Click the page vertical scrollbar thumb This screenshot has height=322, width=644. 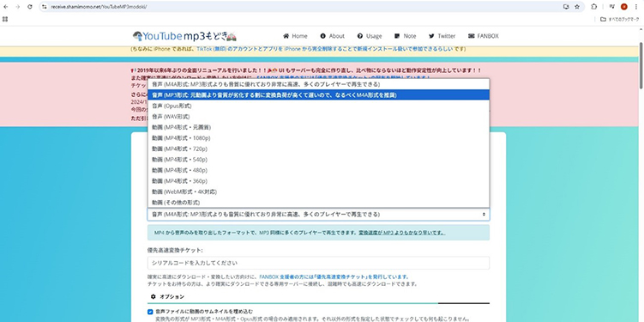(x=641, y=66)
